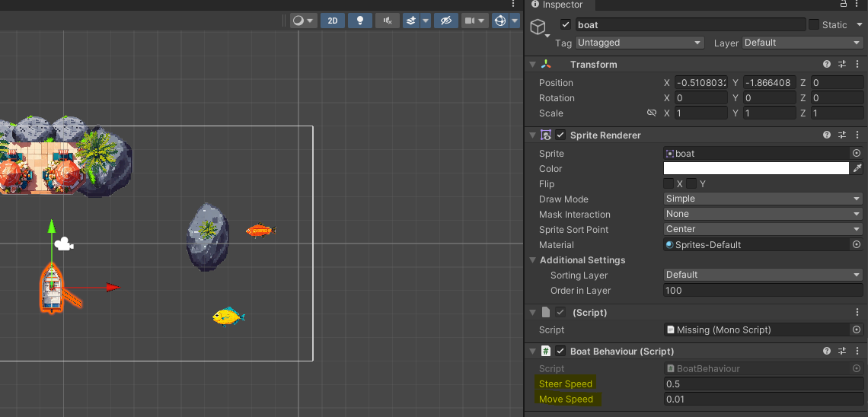Open Boat Behaviour kebab menu
Screen dimensions: 868x417
pos(857,352)
